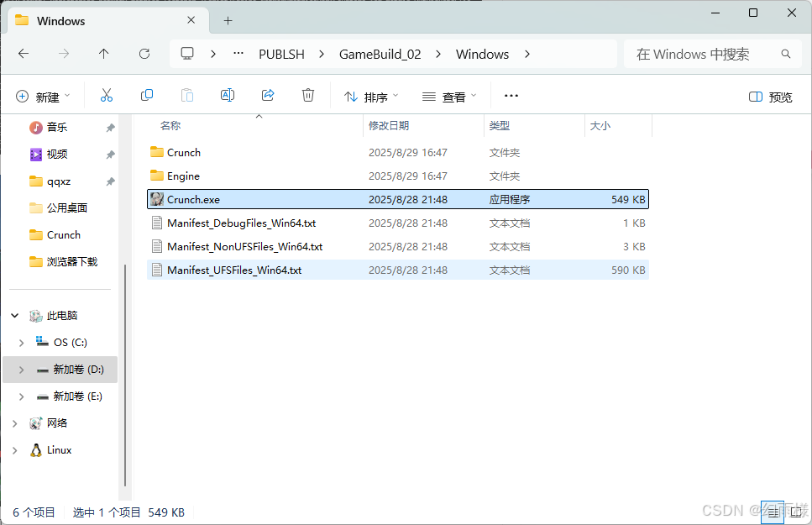Image resolution: width=812 pixels, height=525 pixels.
Task: Unpin the qqxz quick access pin
Action: click(110, 181)
